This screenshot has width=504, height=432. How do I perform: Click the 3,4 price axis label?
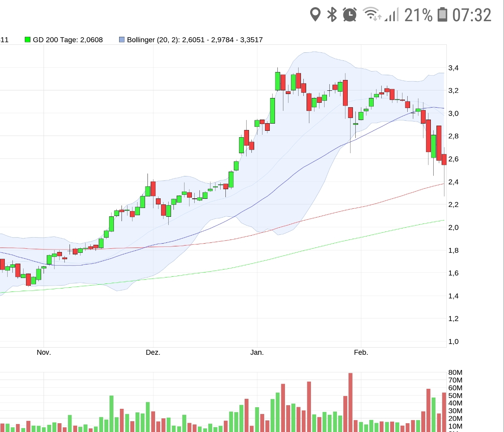point(453,68)
